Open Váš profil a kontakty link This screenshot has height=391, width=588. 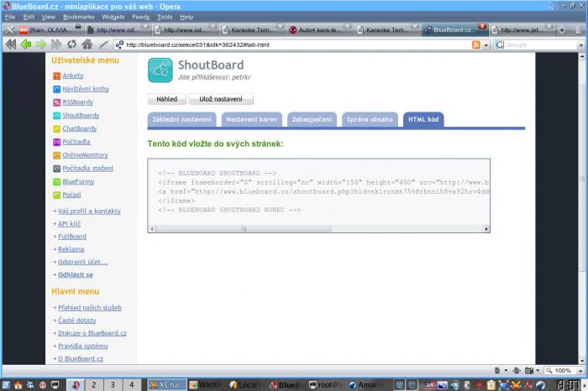point(89,211)
